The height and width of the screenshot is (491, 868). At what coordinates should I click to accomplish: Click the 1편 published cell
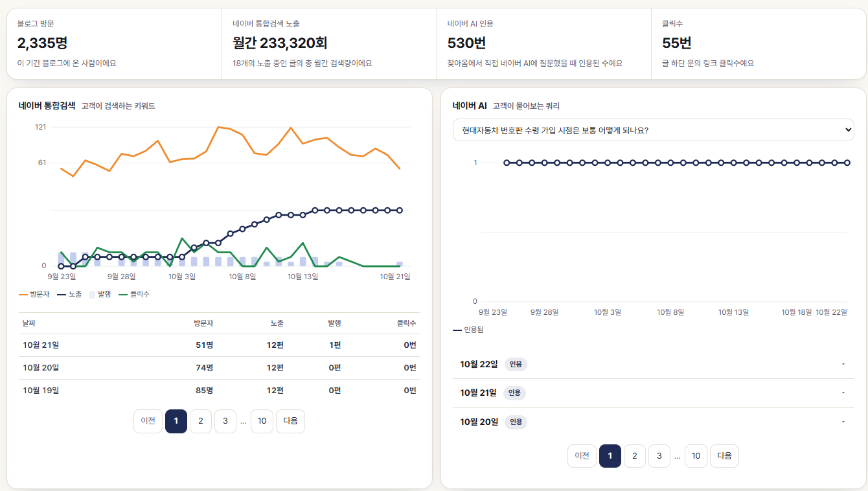335,345
